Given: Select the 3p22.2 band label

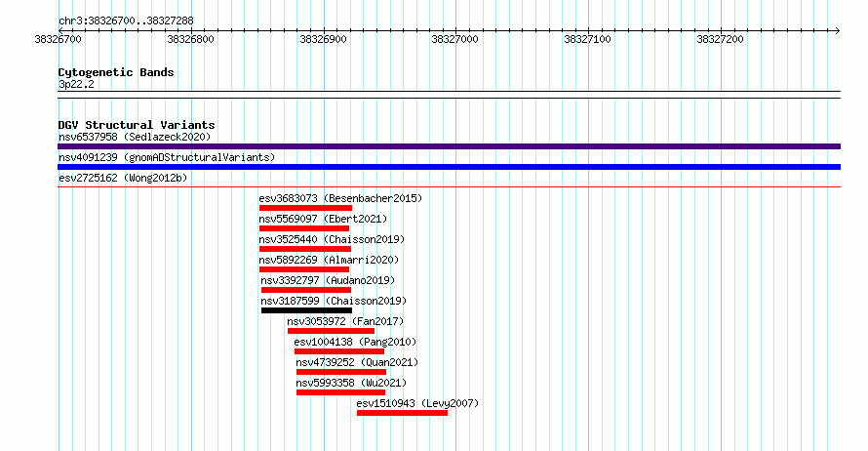Looking at the screenshot, I should tap(76, 84).
